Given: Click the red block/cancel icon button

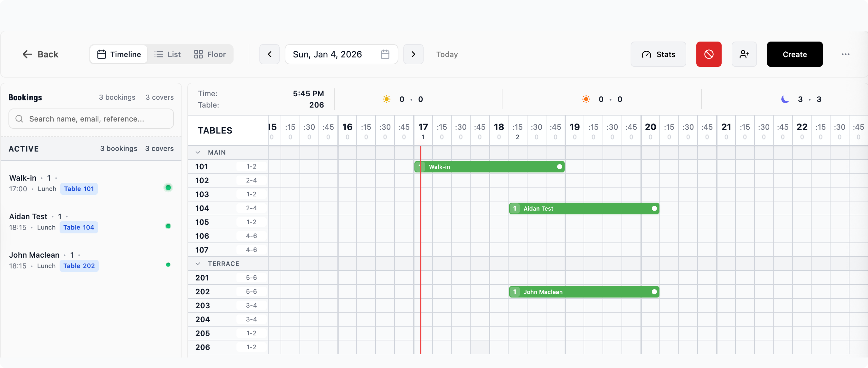Looking at the screenshot, I should click(709, 54).
